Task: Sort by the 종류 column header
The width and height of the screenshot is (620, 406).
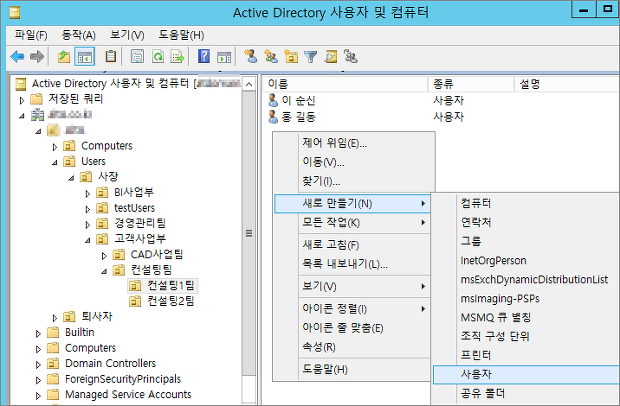Action: tap(471, 84)
